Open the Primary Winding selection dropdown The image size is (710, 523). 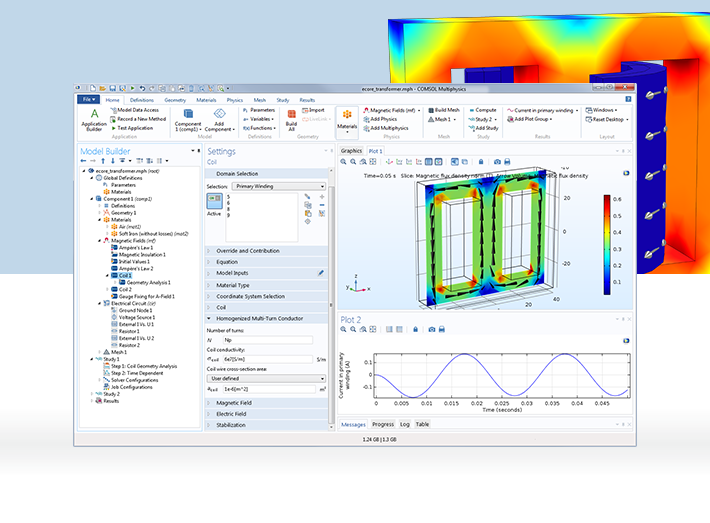(279, 186)
